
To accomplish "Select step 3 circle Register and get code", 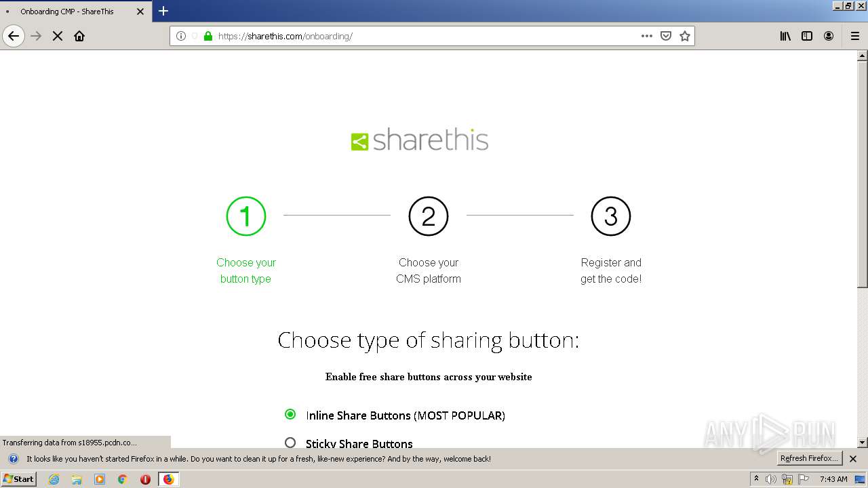I will point(611,216).
